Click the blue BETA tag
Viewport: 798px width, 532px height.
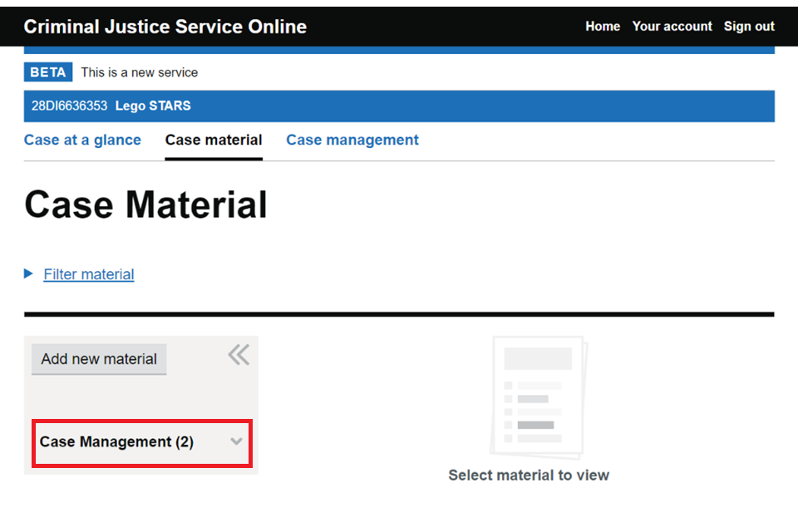(x=48, y=72)
